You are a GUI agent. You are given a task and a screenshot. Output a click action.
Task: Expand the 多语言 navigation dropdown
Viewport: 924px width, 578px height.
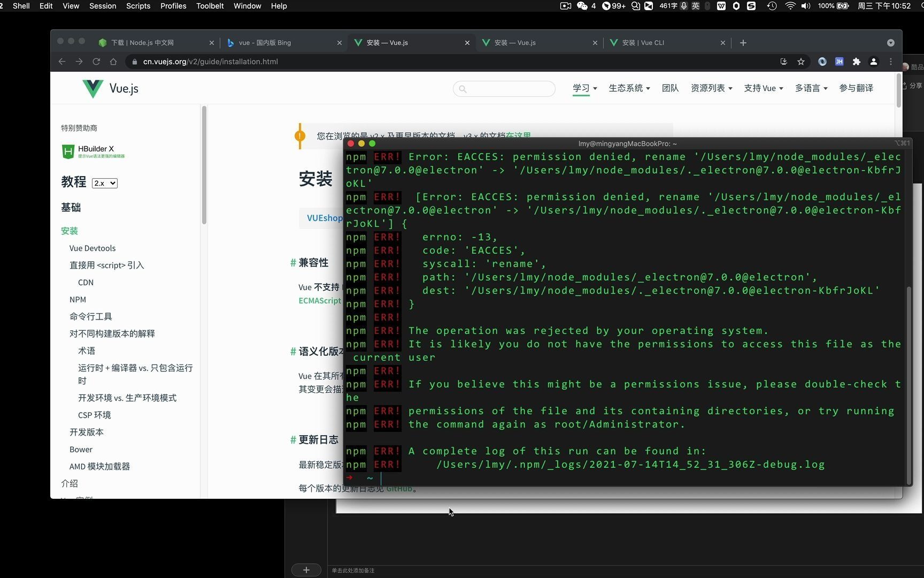pyautogui.click(x=811, y=88)
